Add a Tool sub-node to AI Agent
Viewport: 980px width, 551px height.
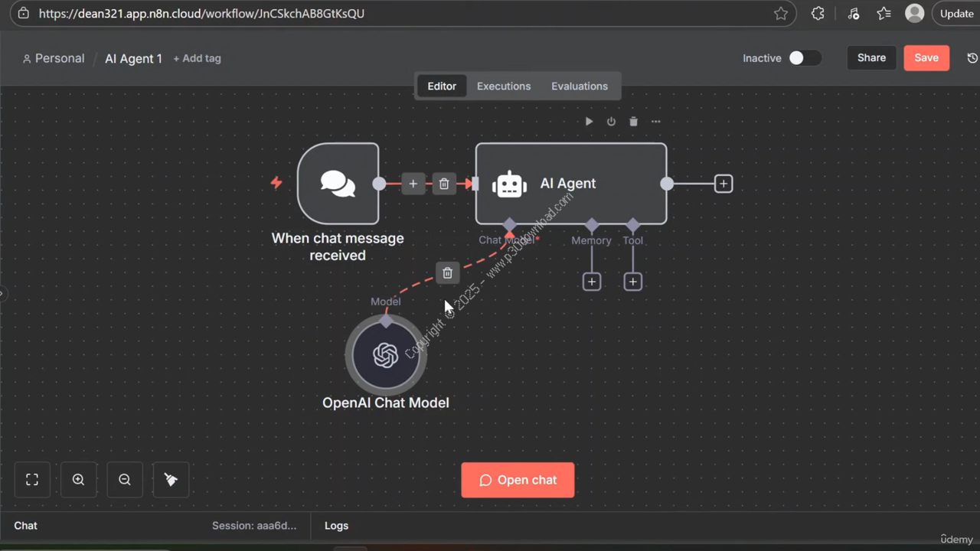[x=632, y=282]
